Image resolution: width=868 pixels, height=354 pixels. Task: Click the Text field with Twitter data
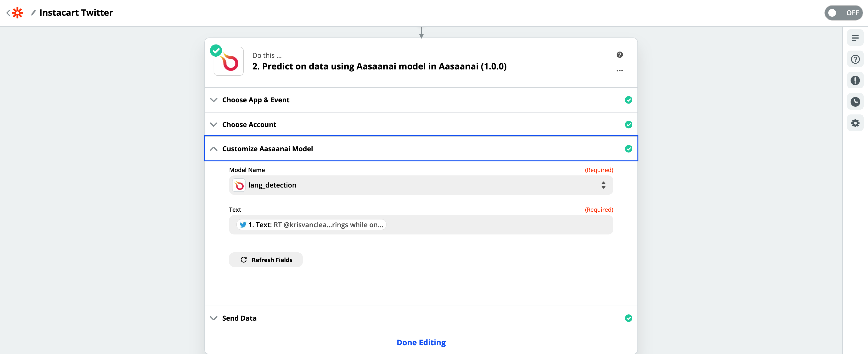[421, 225]
